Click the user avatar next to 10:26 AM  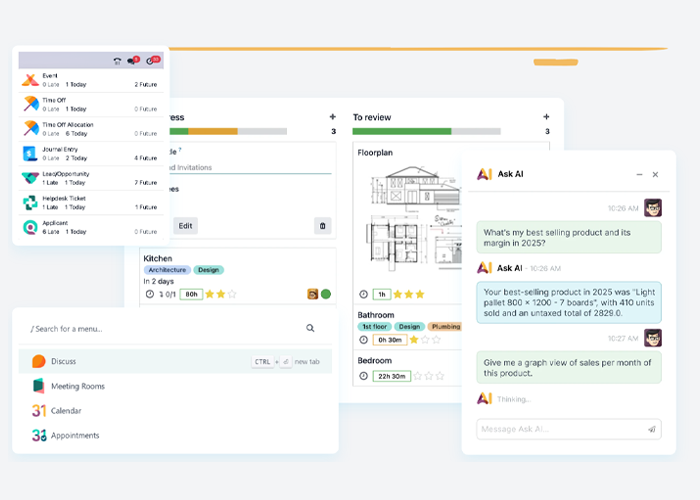point(653,208)
